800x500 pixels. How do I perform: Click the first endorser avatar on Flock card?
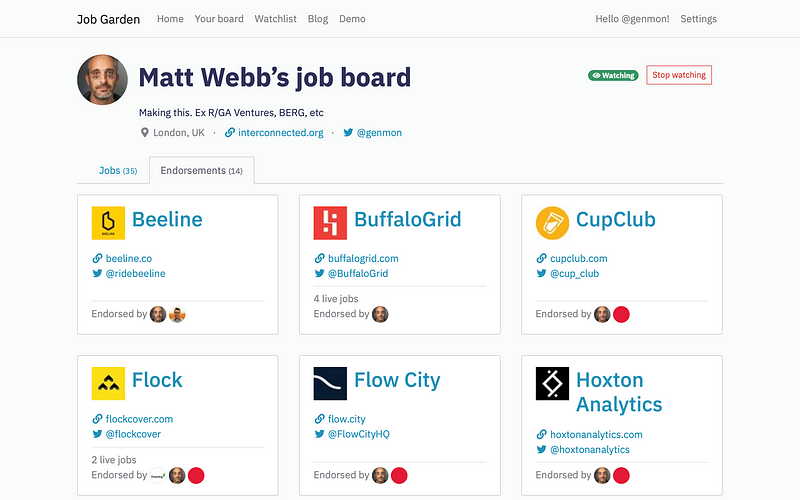158,476
